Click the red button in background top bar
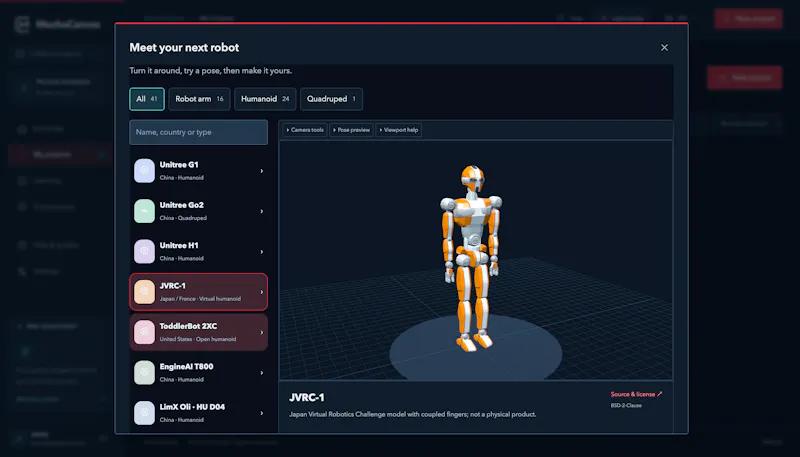This screenshot has height=457, width=800. pos(748,19)
